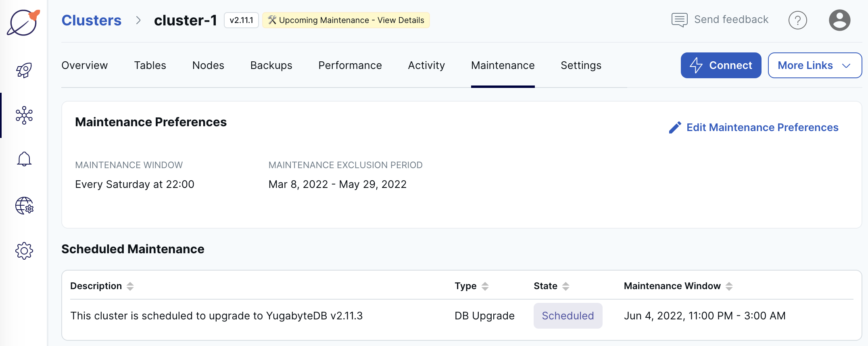The width and height of the screenshot is (868, 346).
Task: Select the Maintenance tab
Action: tap(503, 65)
